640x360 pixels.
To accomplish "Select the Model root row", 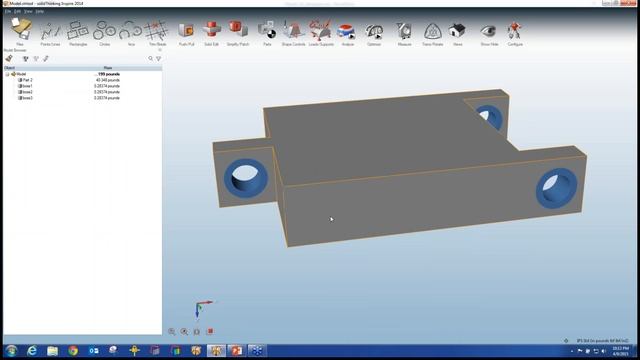I will point(82,74).
